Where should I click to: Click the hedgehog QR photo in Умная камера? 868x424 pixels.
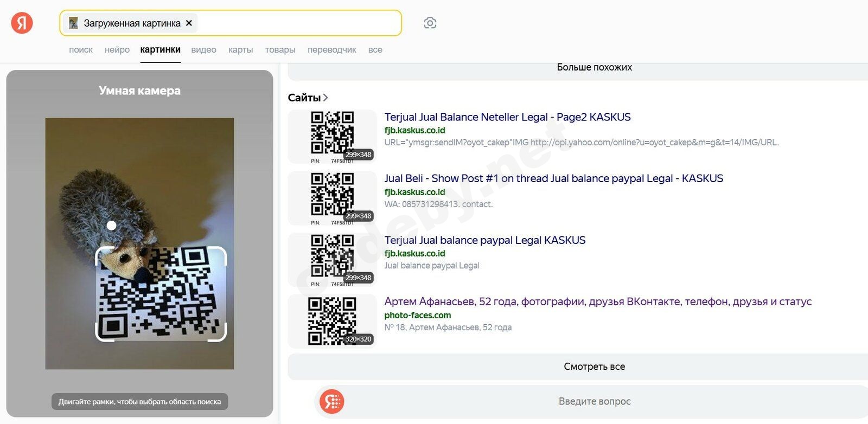[139, 243]
